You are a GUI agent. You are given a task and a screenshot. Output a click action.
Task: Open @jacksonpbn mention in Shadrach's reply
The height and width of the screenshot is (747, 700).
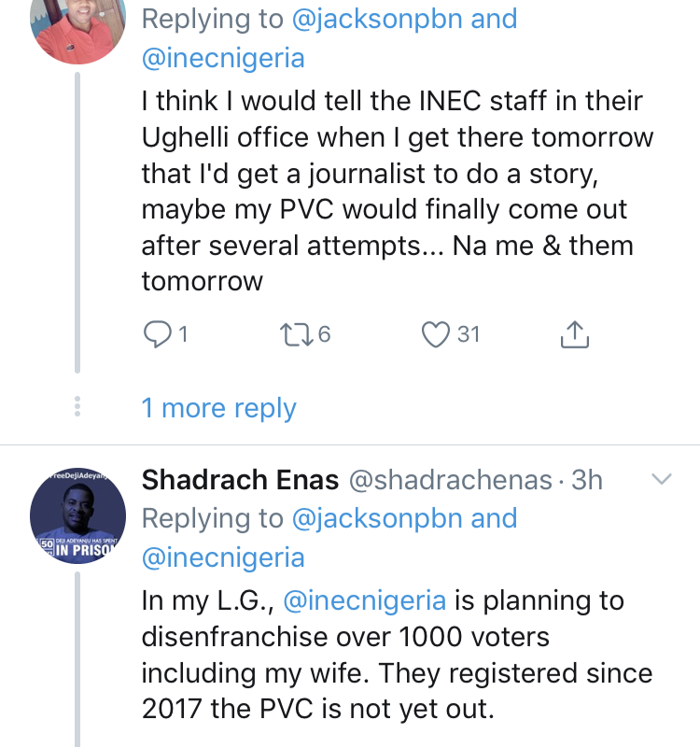(377, 518)
